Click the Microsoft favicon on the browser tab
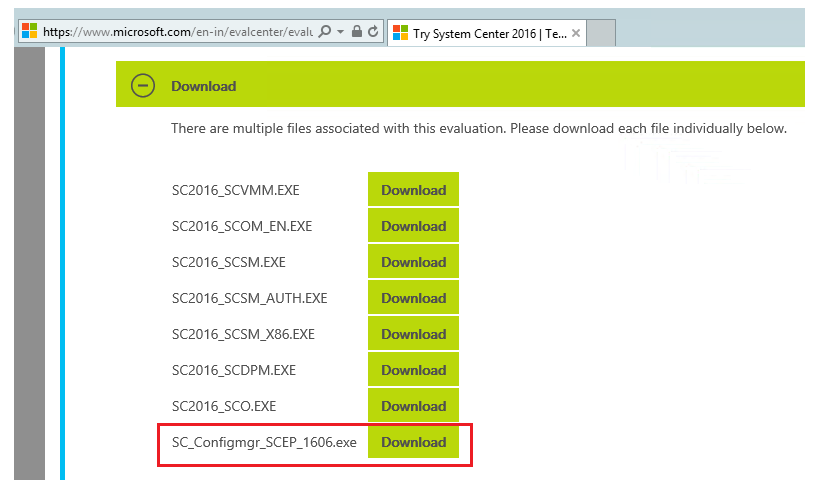 click(x=401, y=33)
